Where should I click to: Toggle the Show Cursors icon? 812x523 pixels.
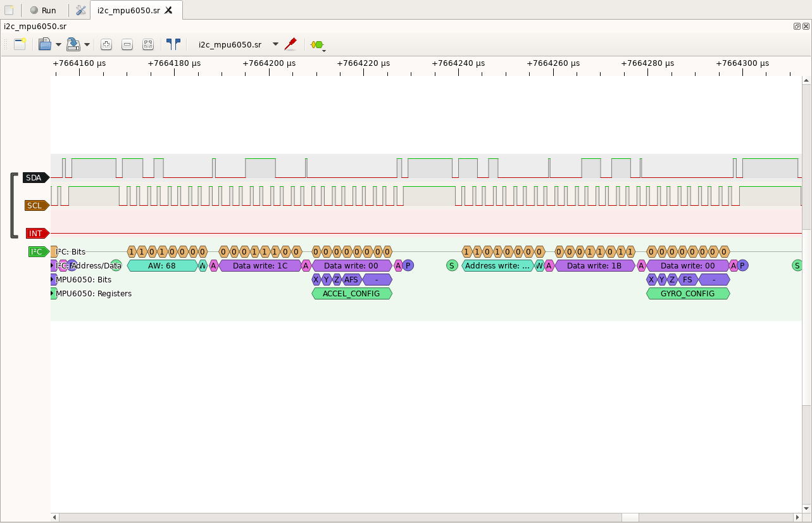173,44
